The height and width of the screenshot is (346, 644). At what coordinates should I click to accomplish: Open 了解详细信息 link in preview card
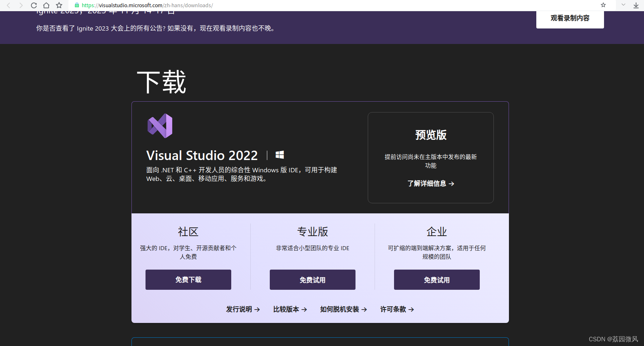pyautogui.click(x=431, y=183)
